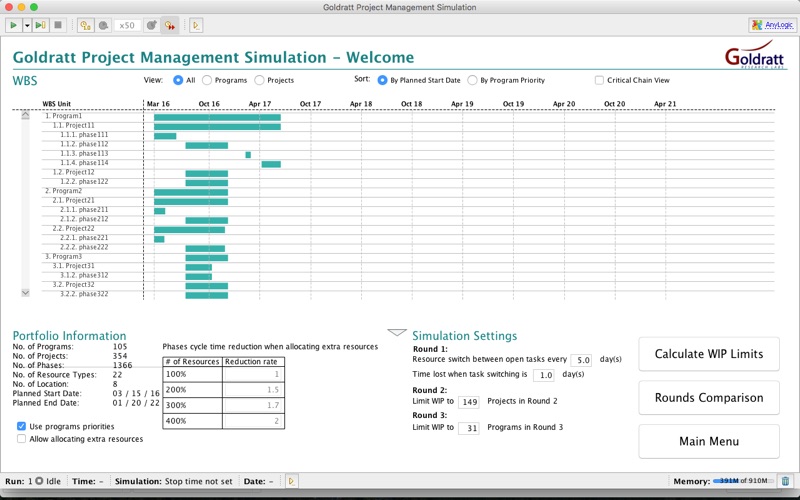
Task: Click the Oct 17 timeline header label
Action: [310, 104]
